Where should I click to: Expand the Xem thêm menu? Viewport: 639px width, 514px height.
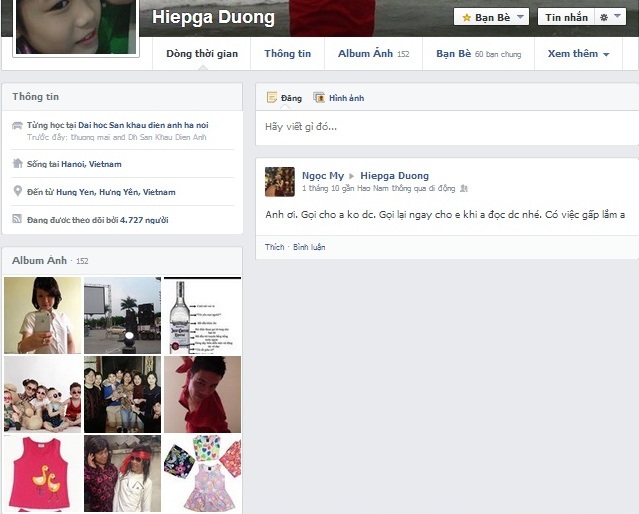point(578,54)
